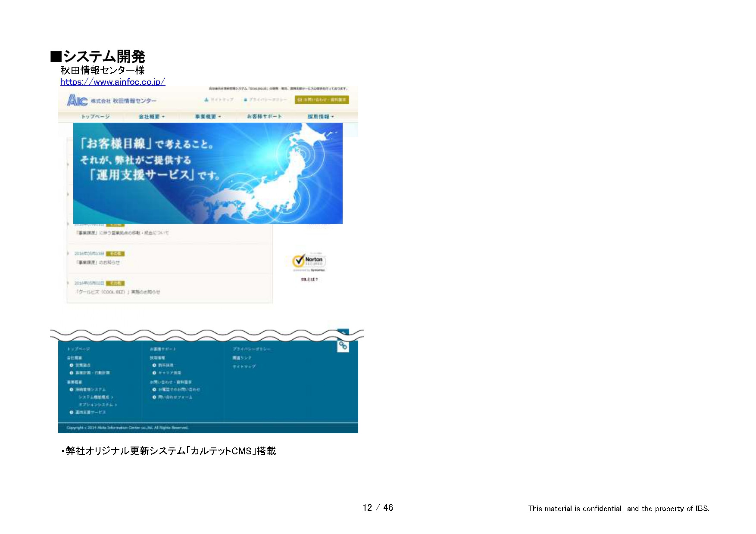Switch to the トップページ navigation tab
This screenshot has height=534, width=756.
(96, 116)
